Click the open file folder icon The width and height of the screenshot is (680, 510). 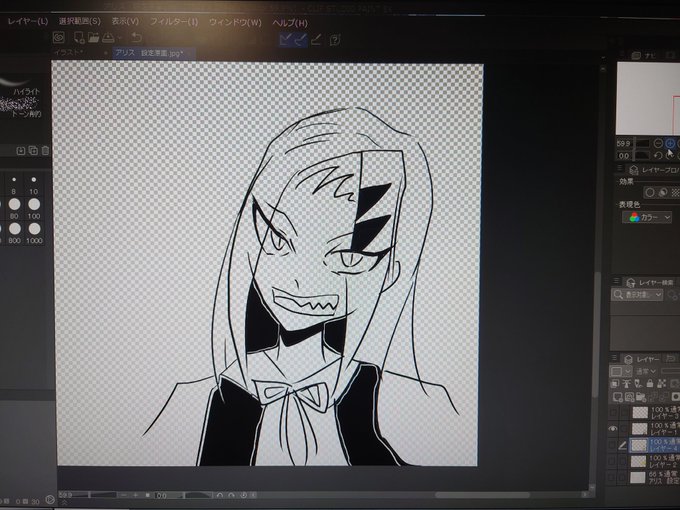[x=93, y=37]
